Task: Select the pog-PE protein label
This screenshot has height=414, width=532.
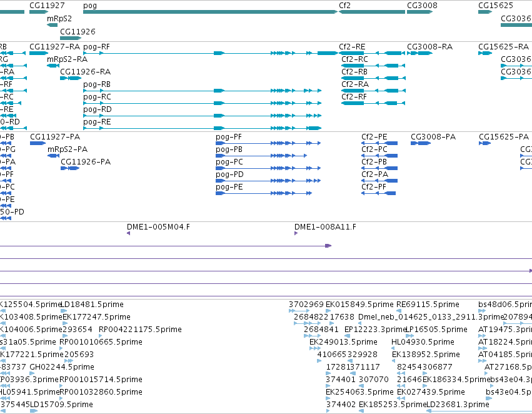Action: [229, 187]
